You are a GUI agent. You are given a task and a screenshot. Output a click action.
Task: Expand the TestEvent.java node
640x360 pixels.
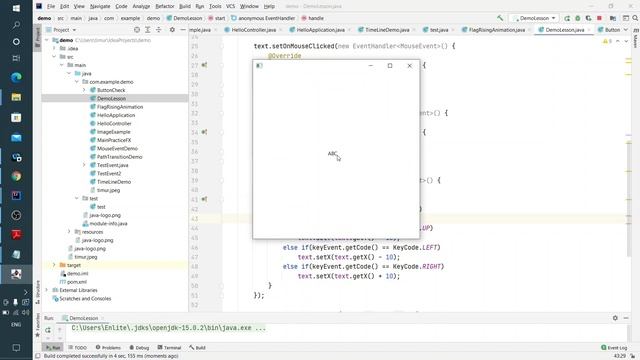click(x=84, y=165)
